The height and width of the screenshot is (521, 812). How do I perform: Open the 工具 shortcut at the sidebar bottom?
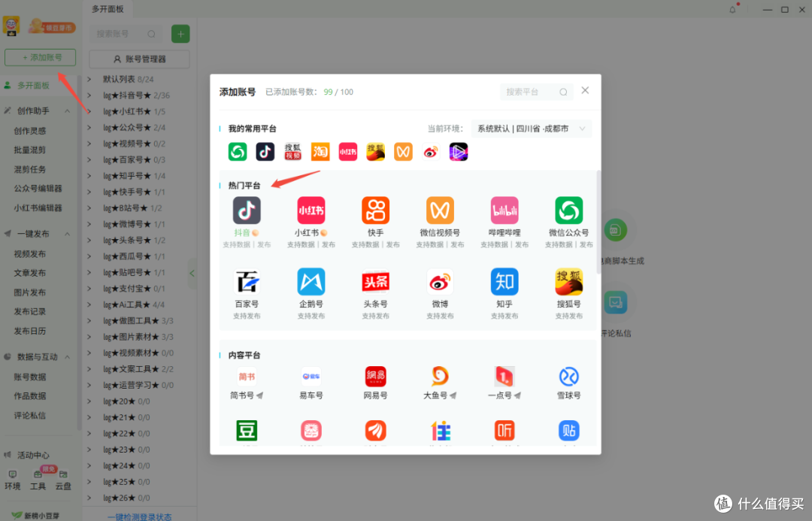point(38,480)
